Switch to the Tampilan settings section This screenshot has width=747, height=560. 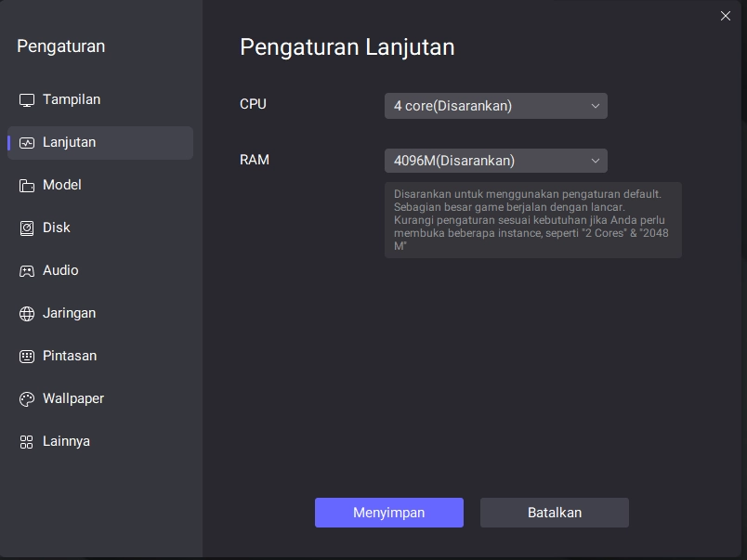72,99
